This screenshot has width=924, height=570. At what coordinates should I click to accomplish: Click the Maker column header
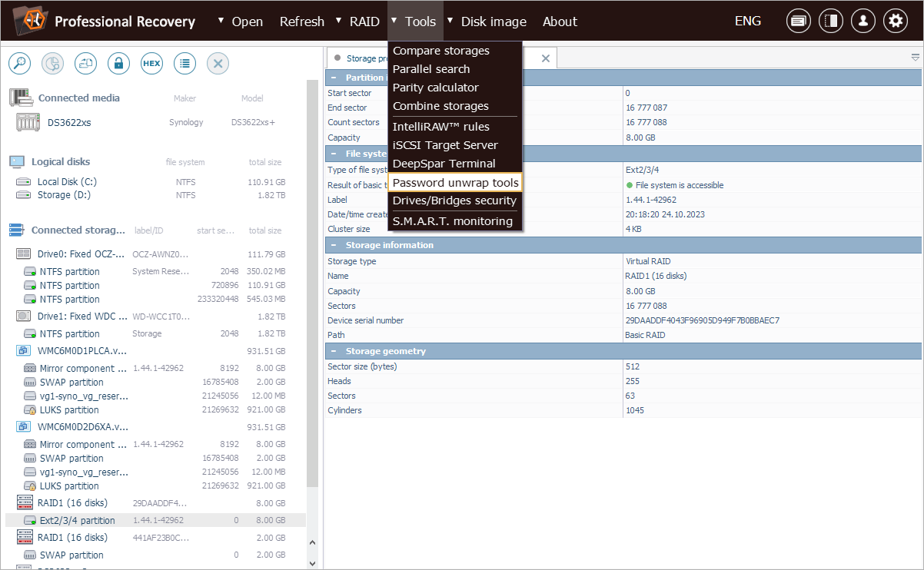click(x=184, y=98)
